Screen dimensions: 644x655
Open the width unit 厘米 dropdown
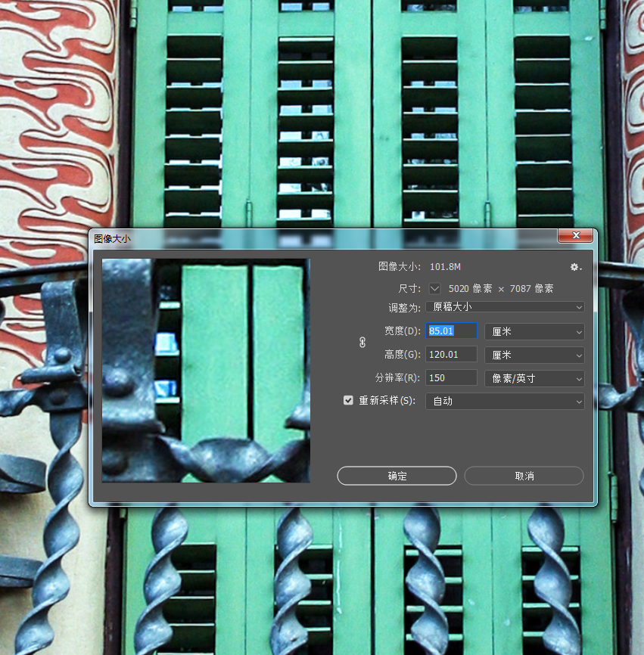pos(534,332)
